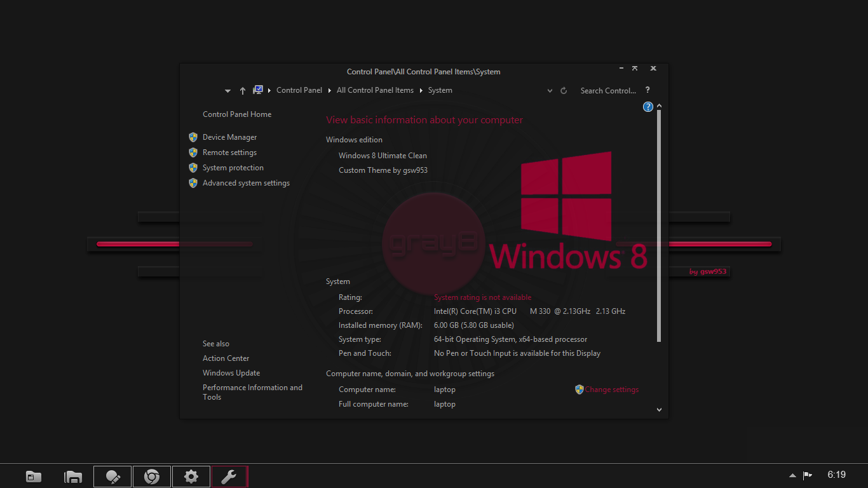Open recent locations dropdown arrow
868x488 pixels.
coord(227,91)
